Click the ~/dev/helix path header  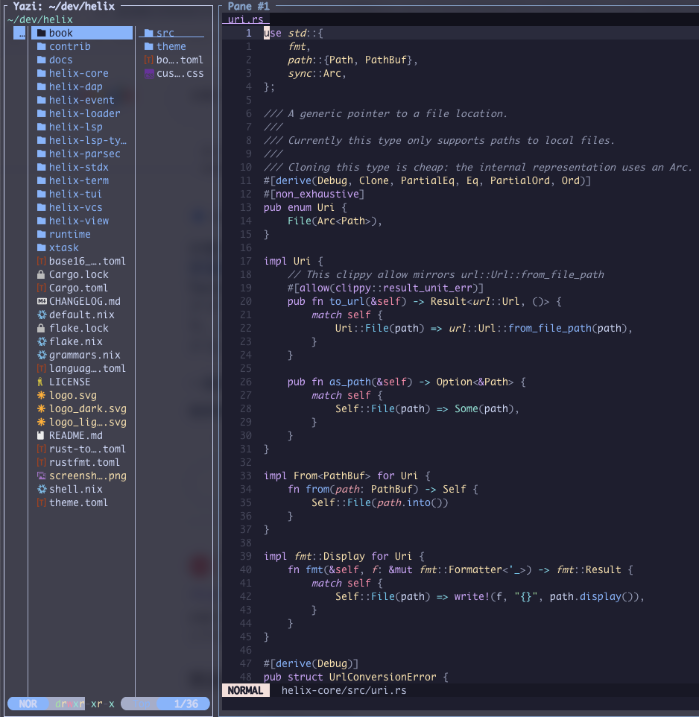(40, 20)
